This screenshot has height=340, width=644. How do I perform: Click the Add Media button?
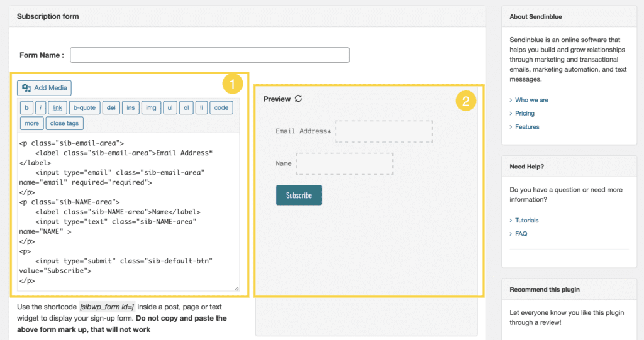(45, 88)
